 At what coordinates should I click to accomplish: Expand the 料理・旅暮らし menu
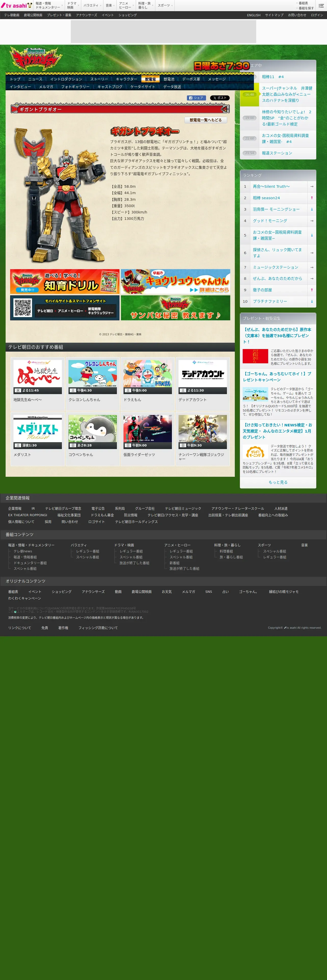(x=146, y=5)
